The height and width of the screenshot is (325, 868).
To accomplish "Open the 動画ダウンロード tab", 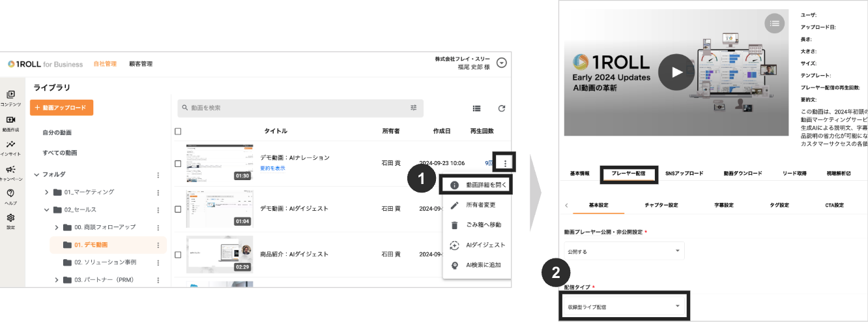I will 742,174.
